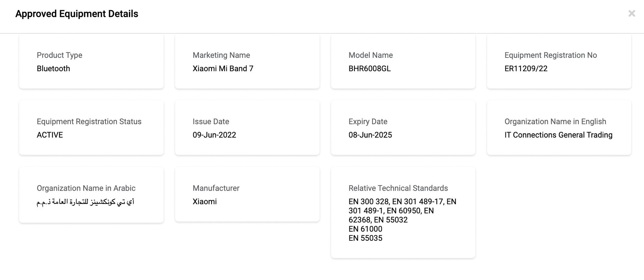Click IT Connections General Trading text
Viewport: 644px width, 280px height.
point(558,135)
